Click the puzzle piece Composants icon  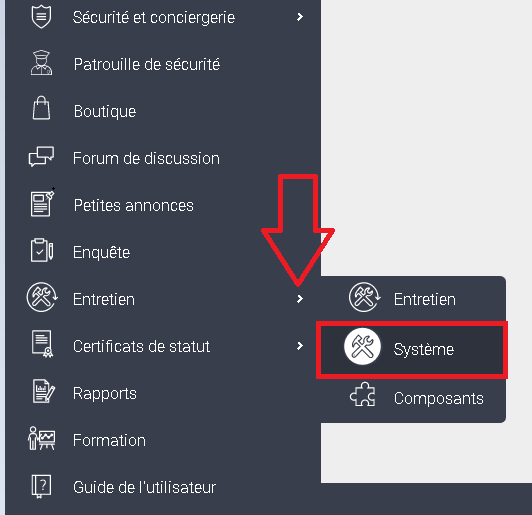[x=363, y=395]
